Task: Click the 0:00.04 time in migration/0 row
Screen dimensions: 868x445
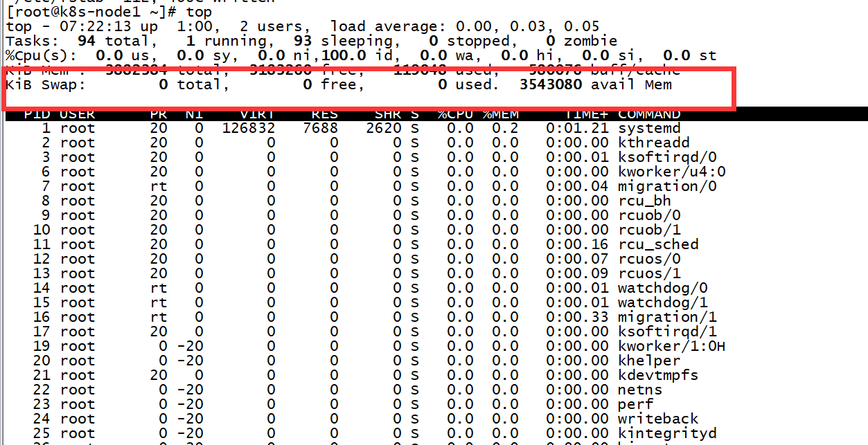Action: coord(578,186)
